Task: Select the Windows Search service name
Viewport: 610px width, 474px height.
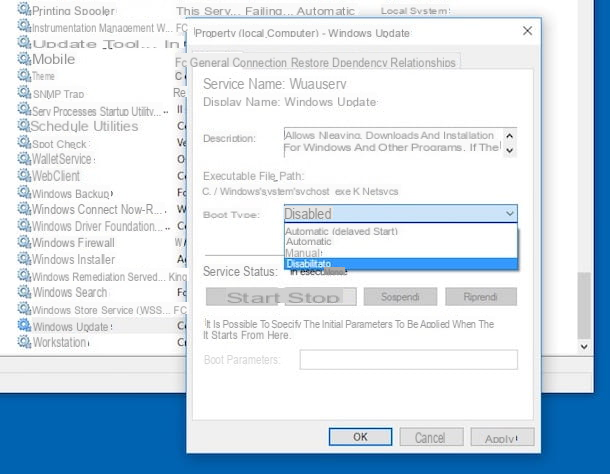Action: coord(70,292)
